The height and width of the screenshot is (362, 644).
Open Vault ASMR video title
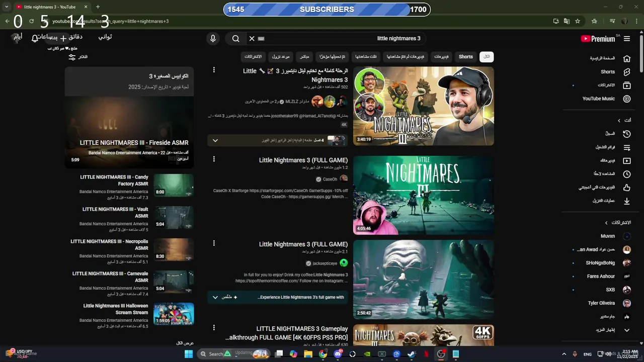[115, 213]
